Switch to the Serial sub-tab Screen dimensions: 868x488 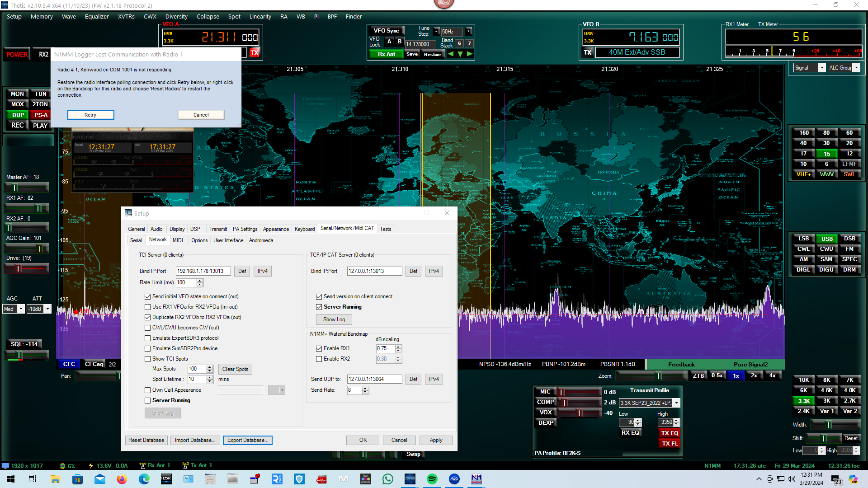pos(136,240)
